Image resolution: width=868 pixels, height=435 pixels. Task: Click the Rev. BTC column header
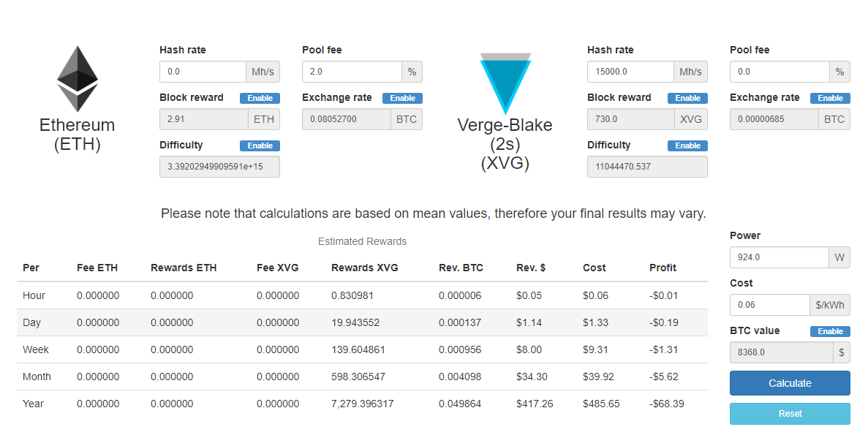pyautogui.click(x=461, y=268)
